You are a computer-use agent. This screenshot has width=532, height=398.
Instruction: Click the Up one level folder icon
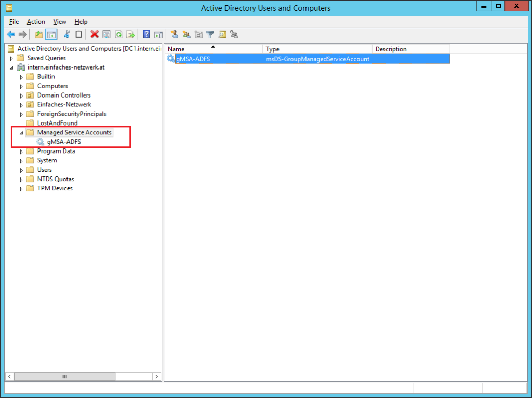coord(38,34)
